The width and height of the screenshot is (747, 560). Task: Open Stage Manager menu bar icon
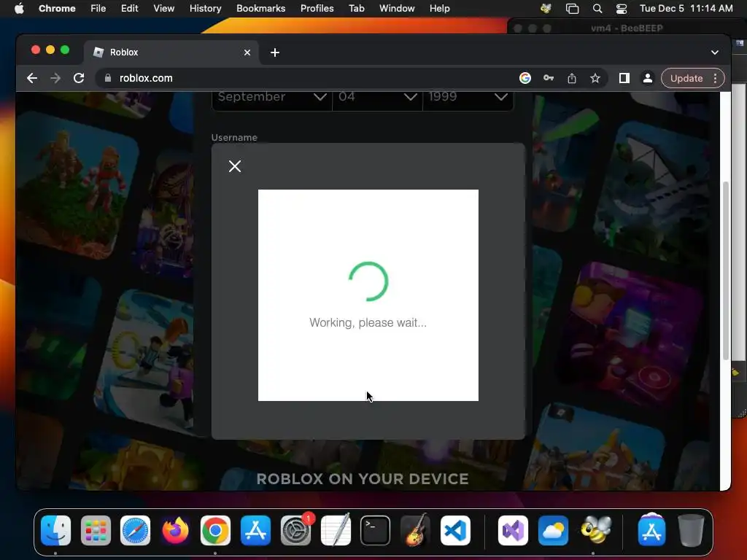point(572,9)
